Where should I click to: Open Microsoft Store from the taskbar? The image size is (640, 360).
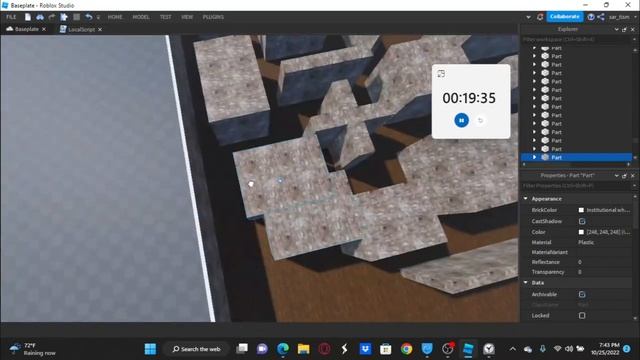point(385,349)
